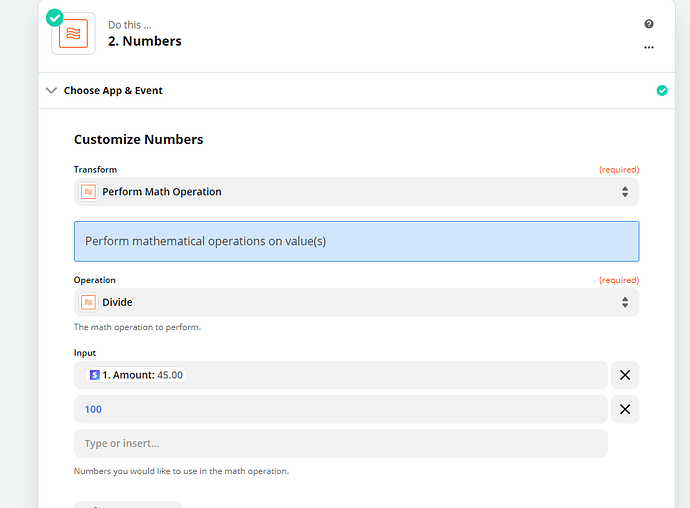
Task: Click green check in Choose App & Event row
Action: (x=661, y=90)
